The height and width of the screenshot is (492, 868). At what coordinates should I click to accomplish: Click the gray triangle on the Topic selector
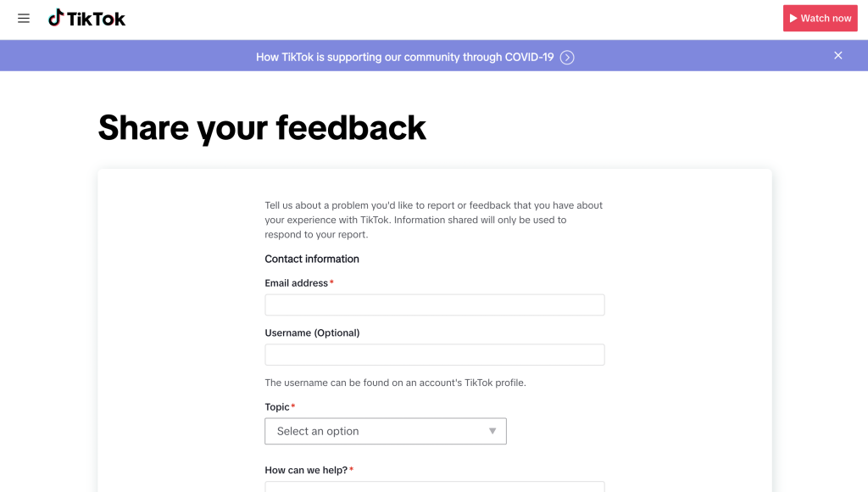point(492,431)
